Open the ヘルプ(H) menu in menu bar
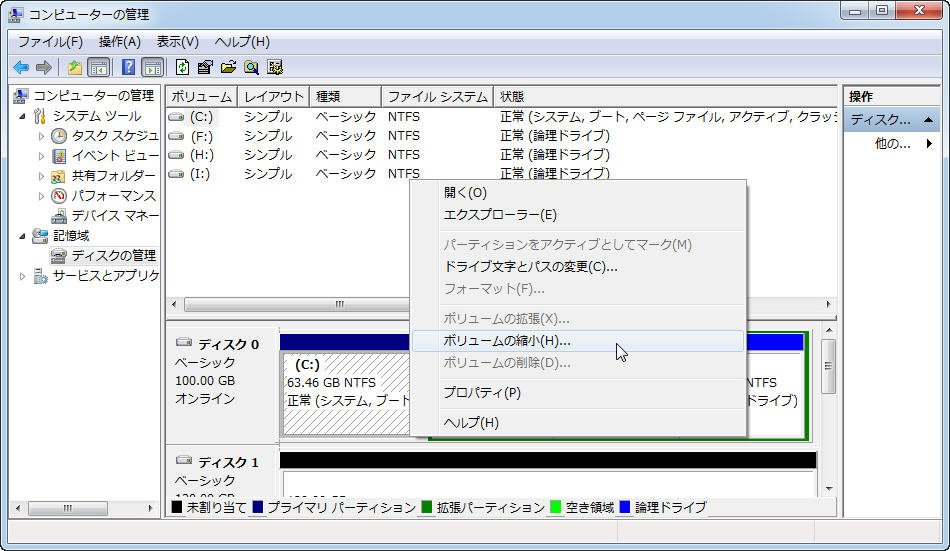Image resolution: width=950 pixels, height=551 pixels. click(x=242, y=42)
